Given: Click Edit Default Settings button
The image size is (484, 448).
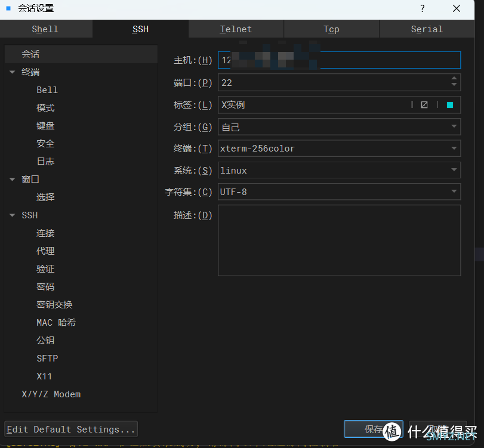Looking at the screenshot, I should tap(71, 429).
